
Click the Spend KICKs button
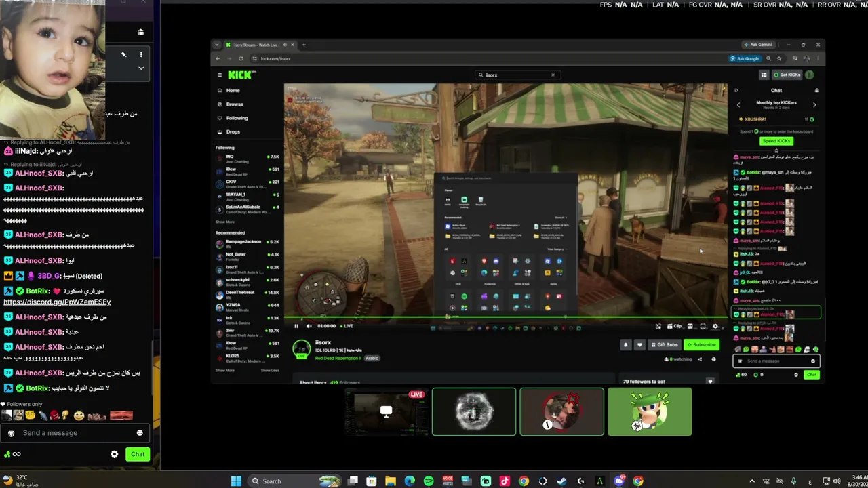[776, 141]
